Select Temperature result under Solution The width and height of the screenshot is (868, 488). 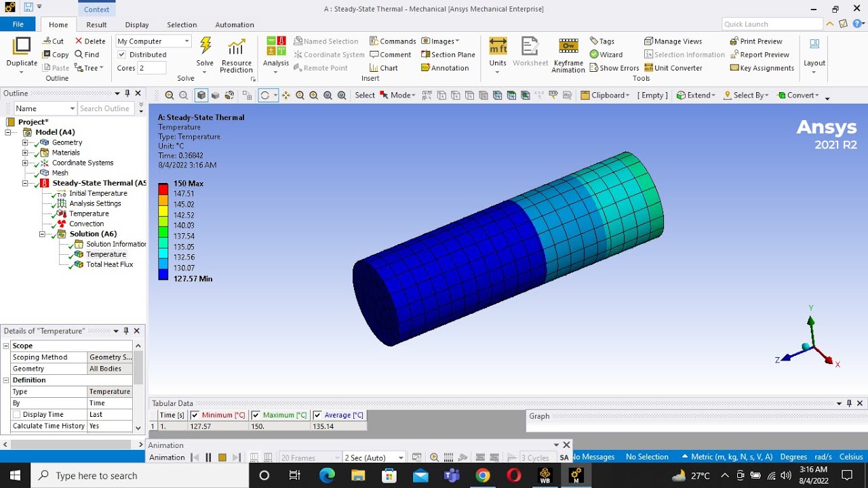(106, 254)
